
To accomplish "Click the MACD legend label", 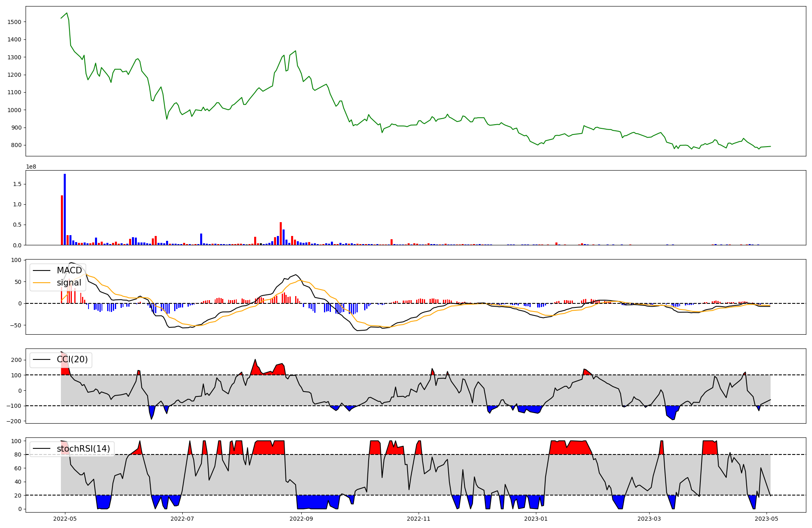I will click(69, 270).
